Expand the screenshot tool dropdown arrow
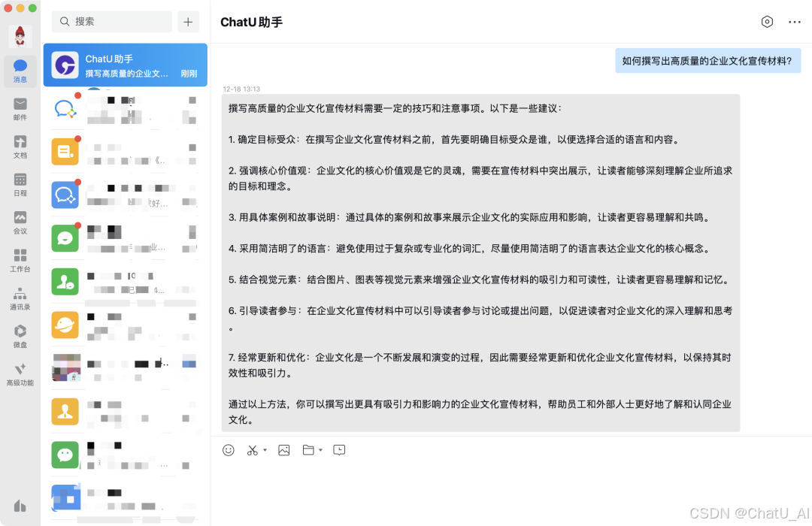The height and width of the screenshot is (526, 812). click(265, 450)
